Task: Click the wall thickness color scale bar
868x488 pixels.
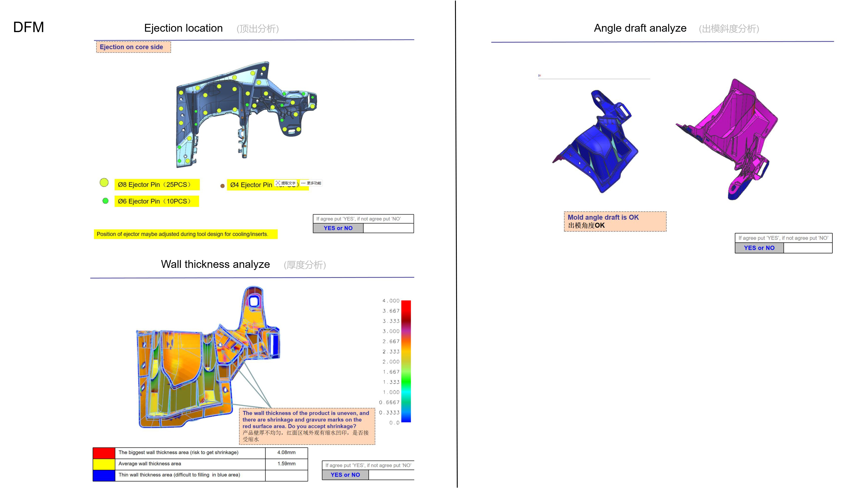Action: 406,361
